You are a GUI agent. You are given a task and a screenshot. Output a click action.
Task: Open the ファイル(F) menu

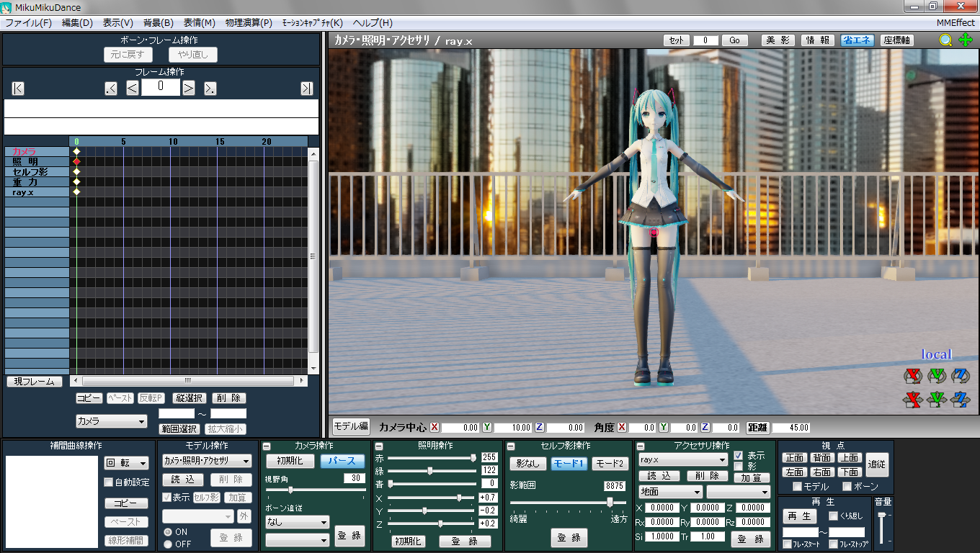coord(28,22)
